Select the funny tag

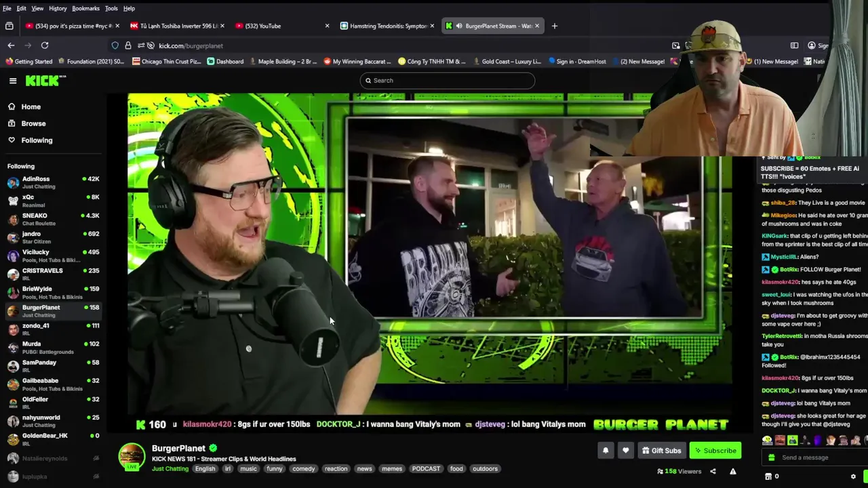(x=275, y=469)
